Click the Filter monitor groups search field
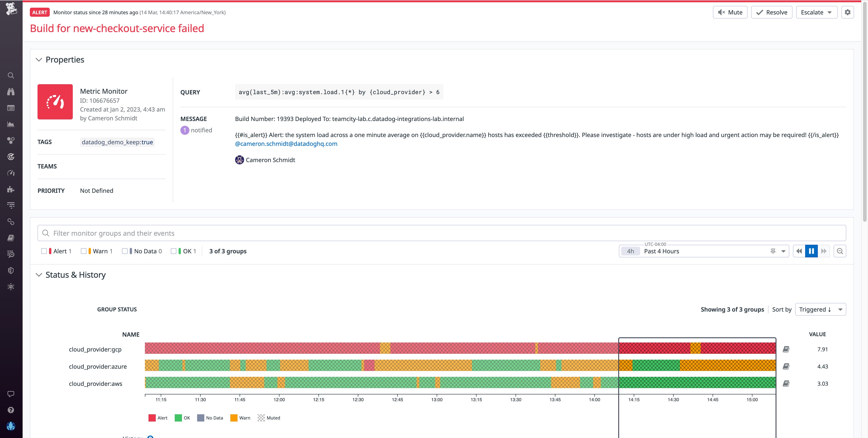 pyautogui.click(x=441, y=233)
